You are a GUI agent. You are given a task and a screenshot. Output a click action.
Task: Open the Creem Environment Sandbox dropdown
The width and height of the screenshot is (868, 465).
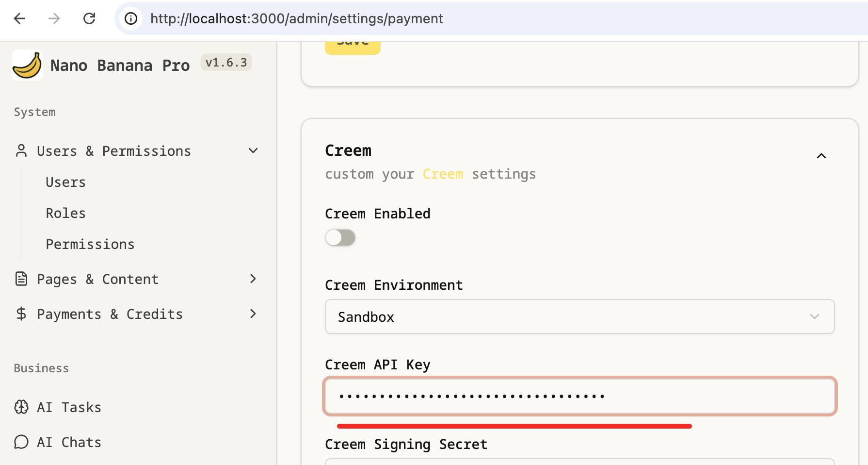point(579,316)
